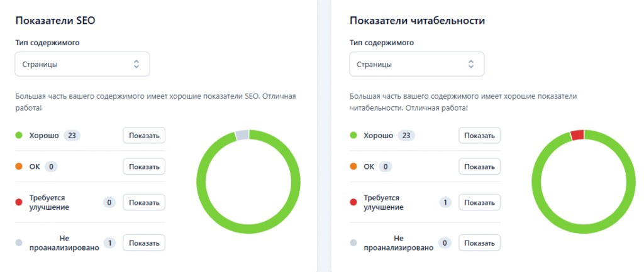Click red segment of readability donut chart
This screenshot has width=644, height=272.
pos(577,134)
